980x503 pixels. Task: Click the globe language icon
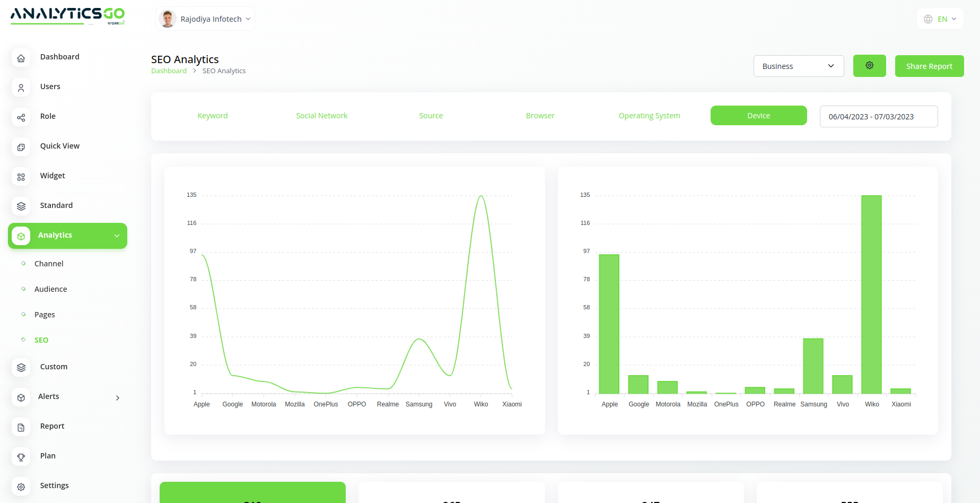[928, 19]
